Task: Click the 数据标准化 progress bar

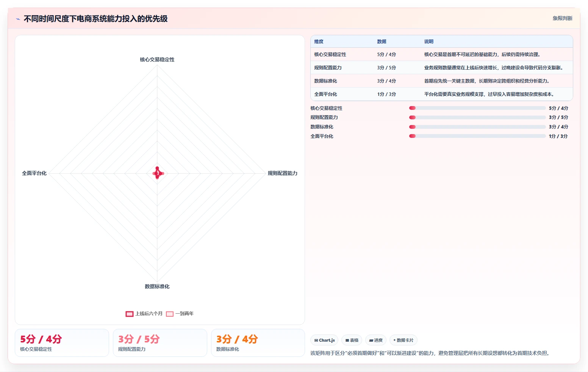Action: coord(477,127)
